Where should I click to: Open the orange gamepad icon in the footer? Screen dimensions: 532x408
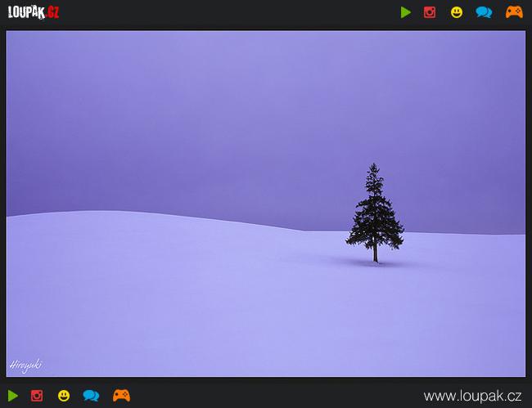point(121,396)
